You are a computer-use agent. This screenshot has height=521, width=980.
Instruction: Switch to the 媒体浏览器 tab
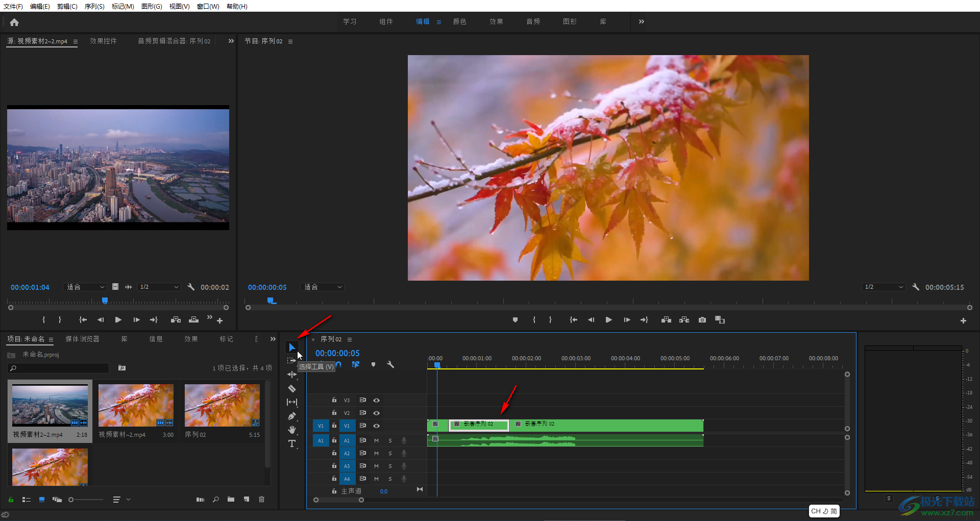82,339
